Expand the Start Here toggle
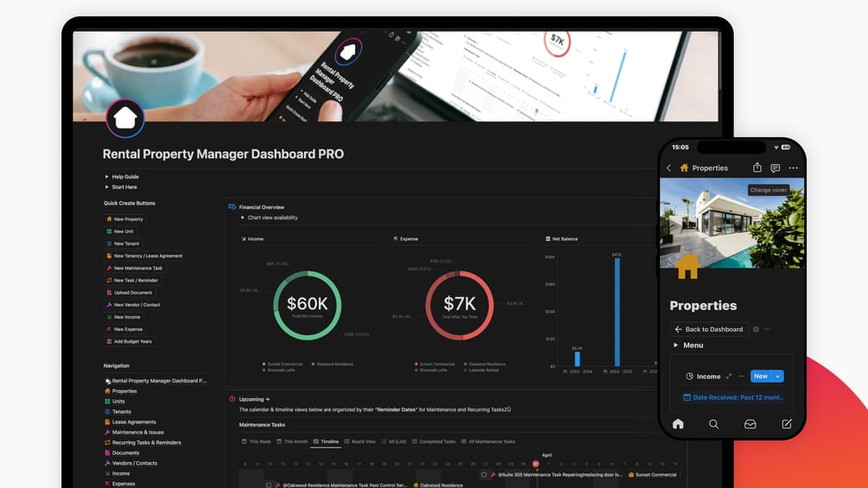The height and width of the screenshot is (488, 868). (107, 187)
